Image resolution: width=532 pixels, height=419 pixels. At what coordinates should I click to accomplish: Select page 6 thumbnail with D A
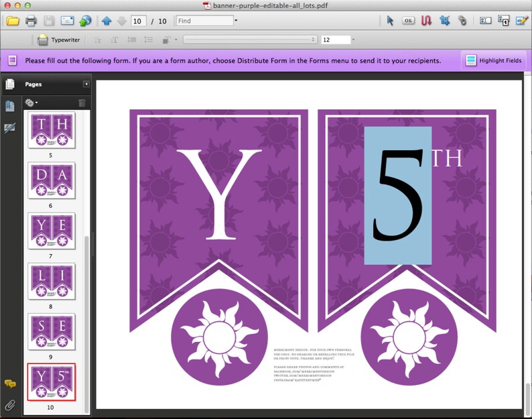(x=52, y=180)
